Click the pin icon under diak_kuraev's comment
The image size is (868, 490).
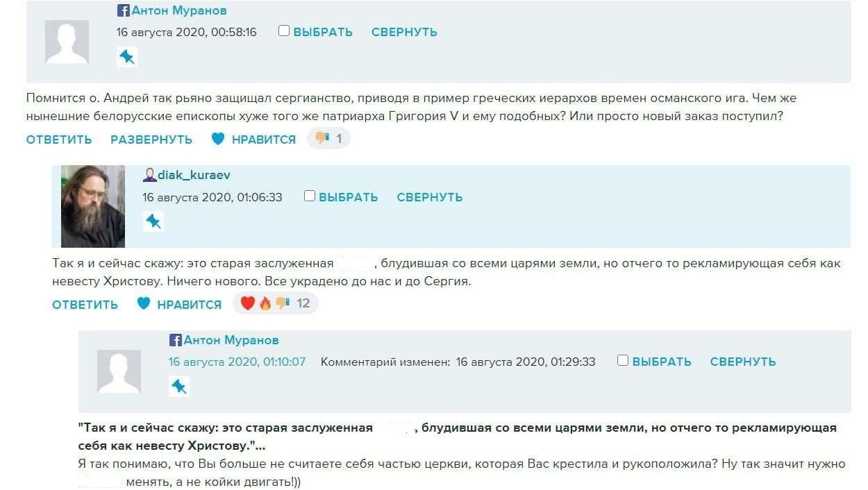tap(153, 221)
